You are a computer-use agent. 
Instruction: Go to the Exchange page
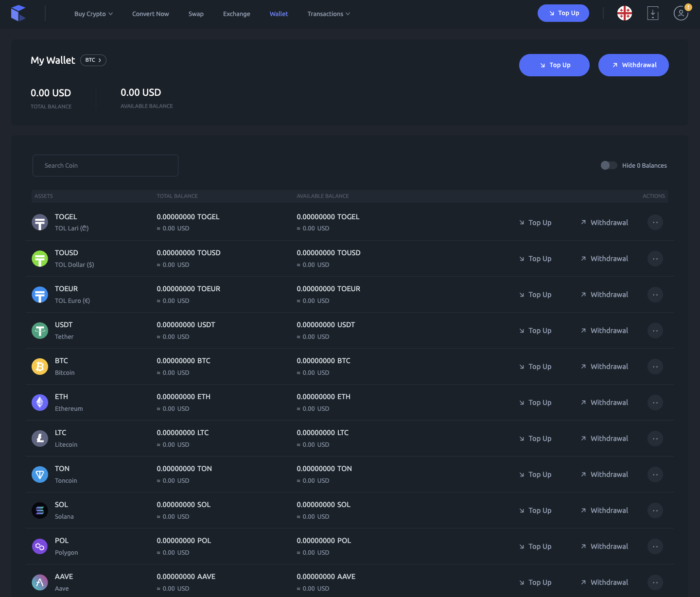pyautogui.click(x=236, y=14)
